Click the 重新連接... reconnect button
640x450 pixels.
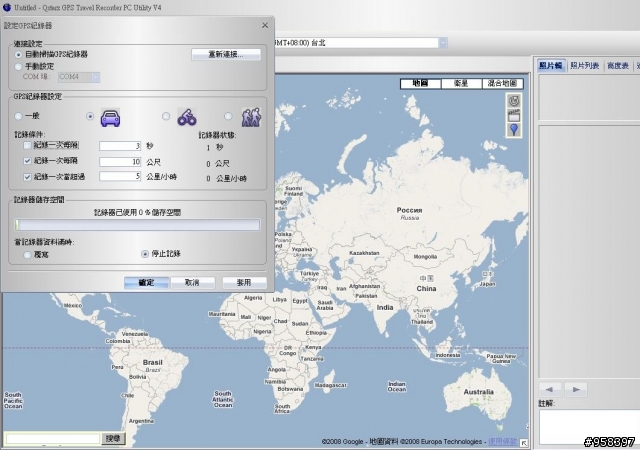[x=226, y=54]
